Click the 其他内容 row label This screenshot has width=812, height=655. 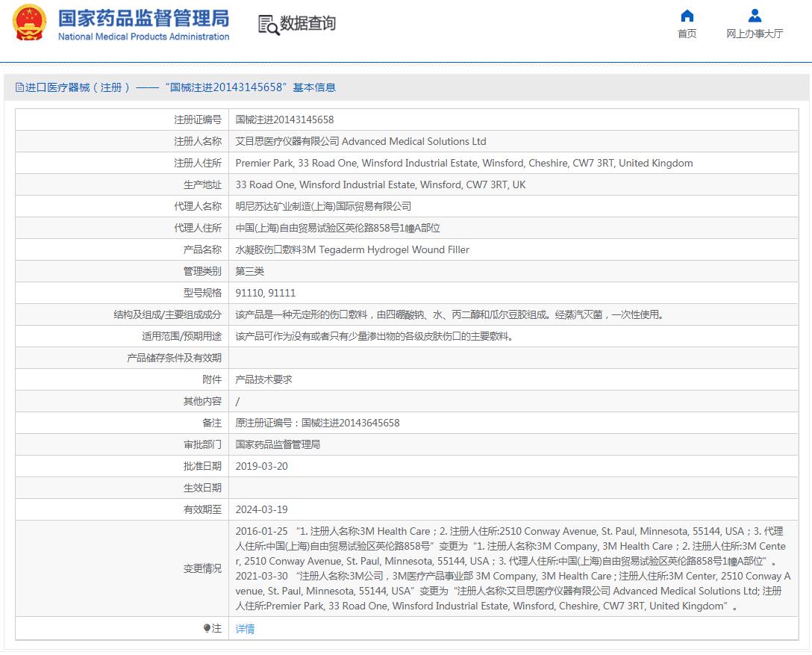click(x=202, y=402)
